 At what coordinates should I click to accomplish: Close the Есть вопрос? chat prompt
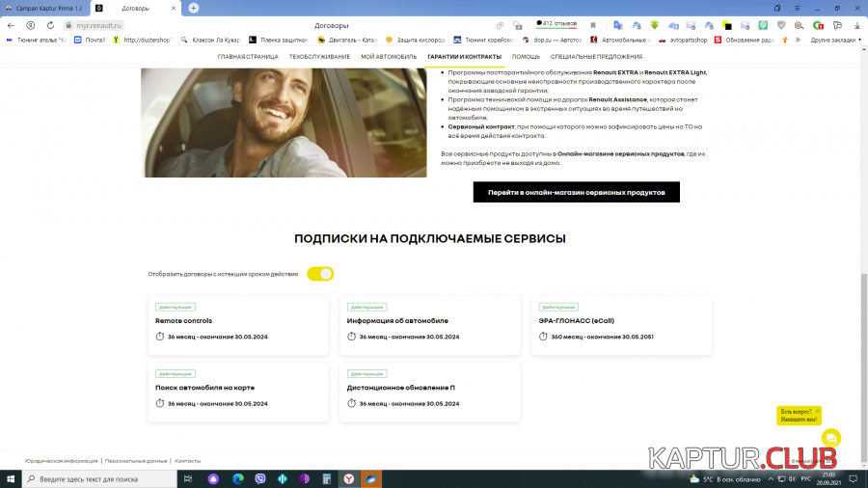[818, 411]
